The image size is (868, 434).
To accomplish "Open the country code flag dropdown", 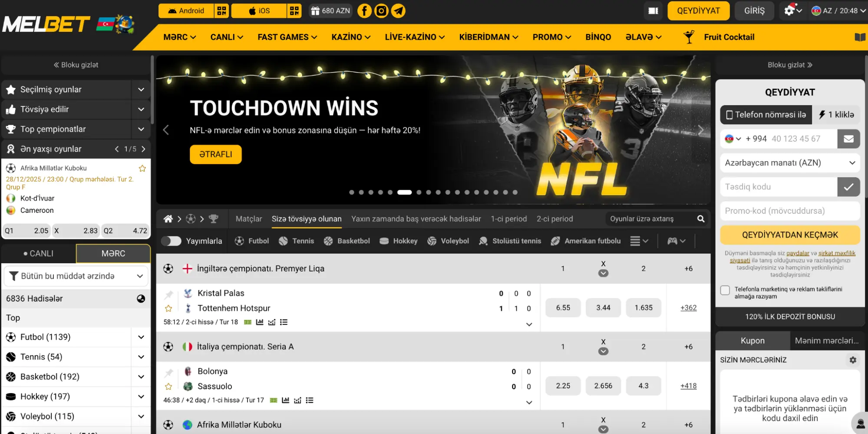I will [x=733, y=139].
